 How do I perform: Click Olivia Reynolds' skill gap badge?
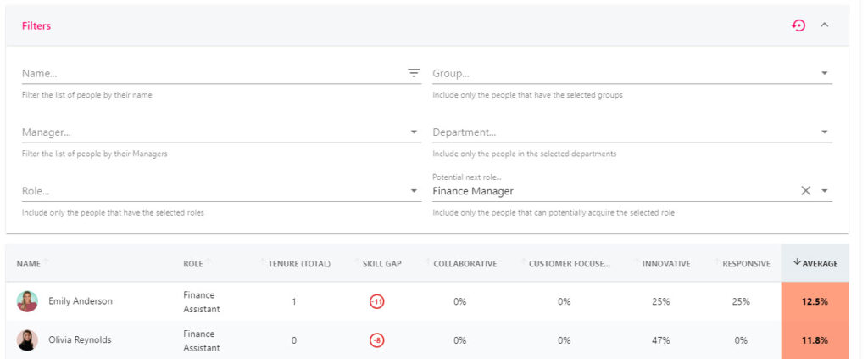[x=377, y=340]
